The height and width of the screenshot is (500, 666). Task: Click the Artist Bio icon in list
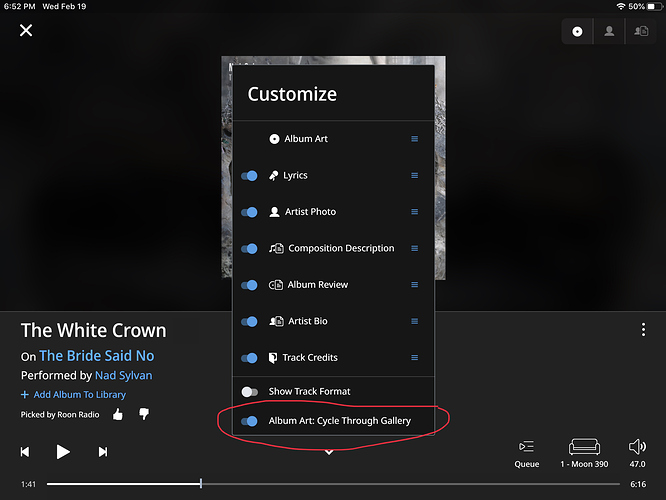pos(276,321)
